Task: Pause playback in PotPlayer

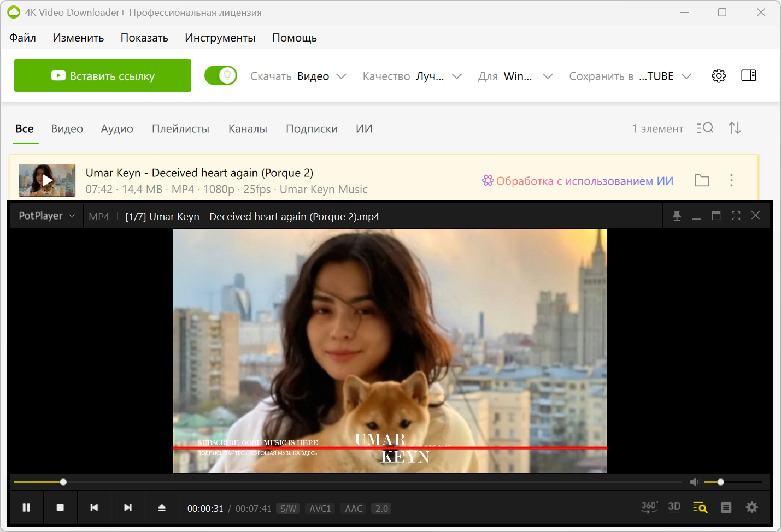Action: pyautogui.click(x=26, y=507)
